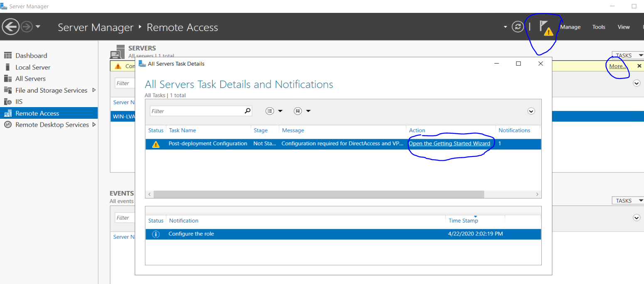Click the right arrow of the task list scrollbar

[x=537, y=194]
